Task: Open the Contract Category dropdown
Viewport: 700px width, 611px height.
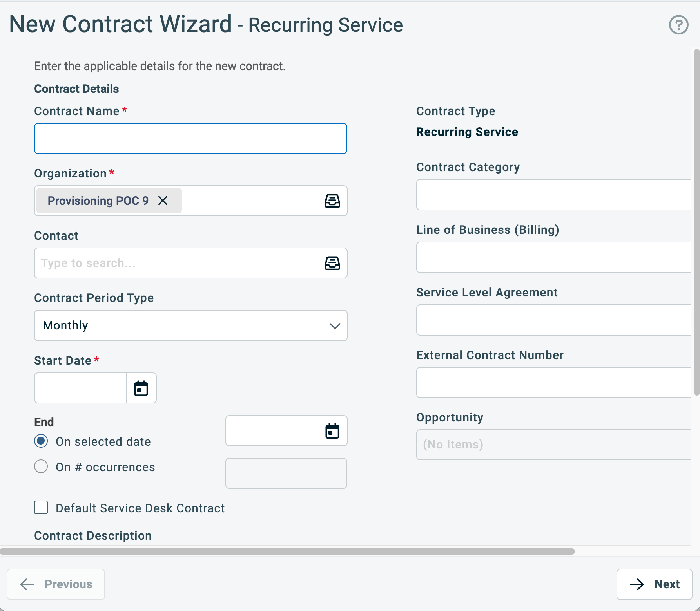Action: click(x=553, y=195)
